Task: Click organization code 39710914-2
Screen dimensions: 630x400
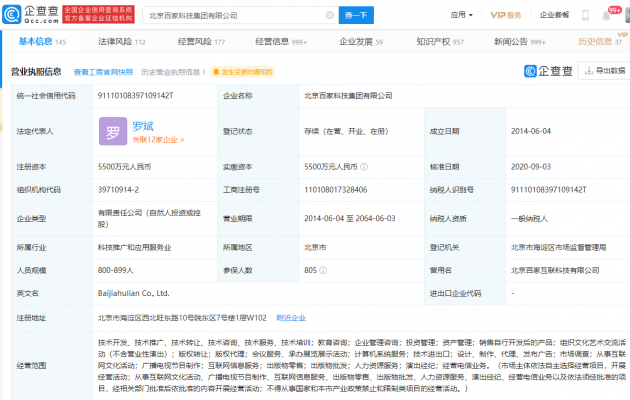Action: coord(118,190)
